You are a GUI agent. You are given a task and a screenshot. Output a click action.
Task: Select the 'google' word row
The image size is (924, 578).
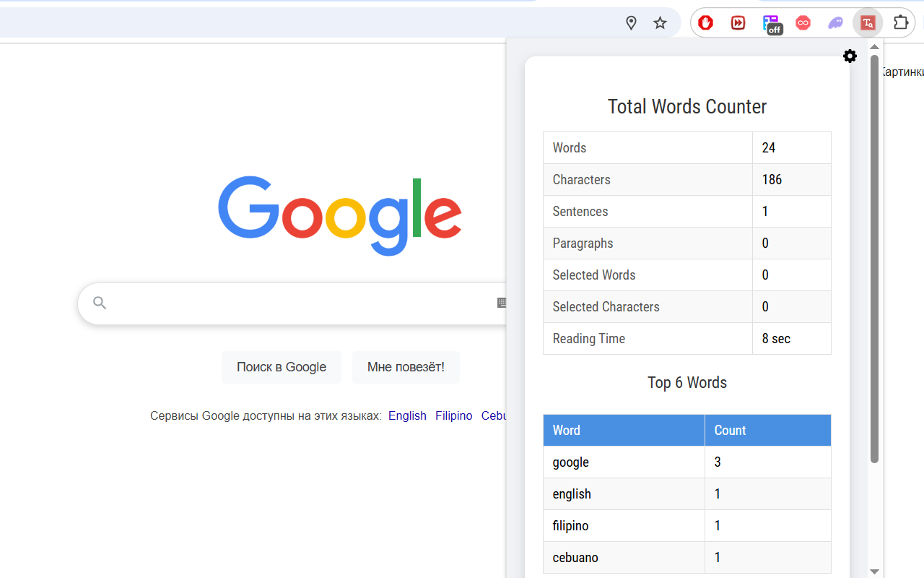point(687,462)
